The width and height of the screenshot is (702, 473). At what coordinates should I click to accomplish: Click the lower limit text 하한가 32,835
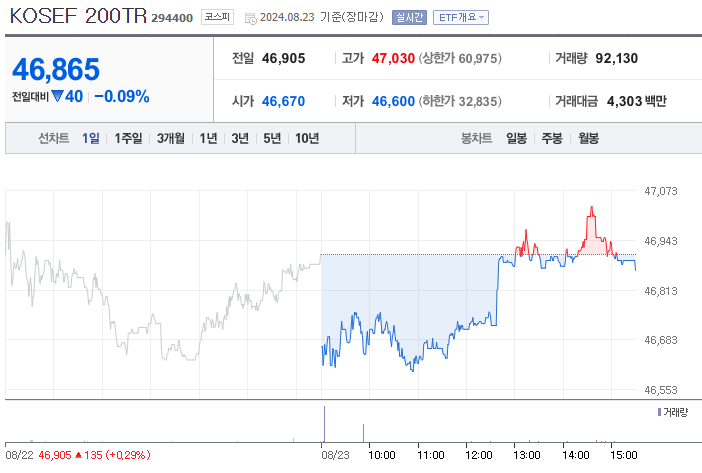click(460, 101)
